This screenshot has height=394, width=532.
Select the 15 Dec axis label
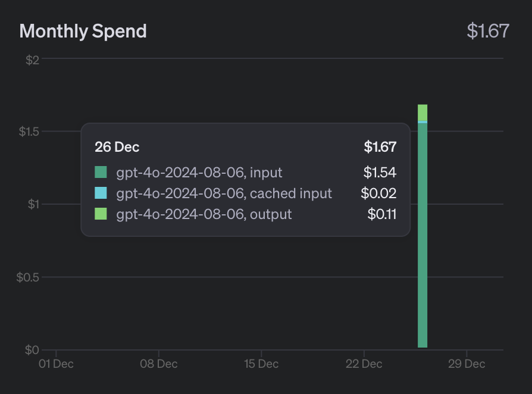pyautogui.click(x=261, y=364)
